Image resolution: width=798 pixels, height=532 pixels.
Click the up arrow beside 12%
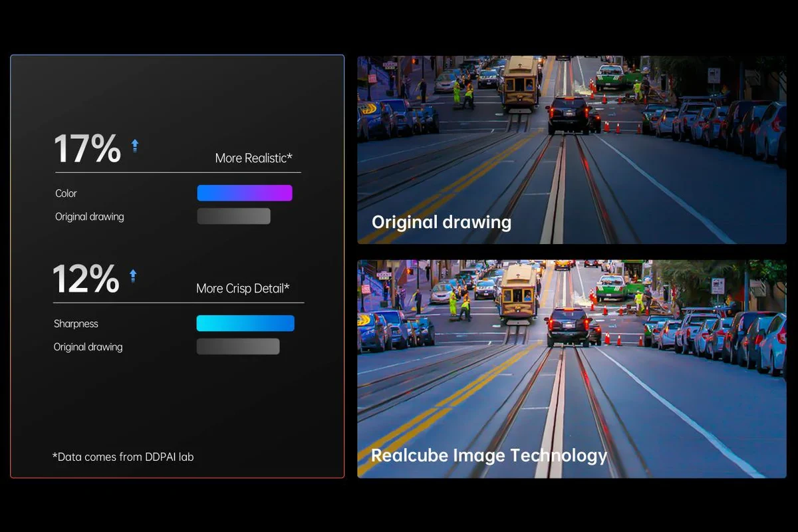coord(133,276)
